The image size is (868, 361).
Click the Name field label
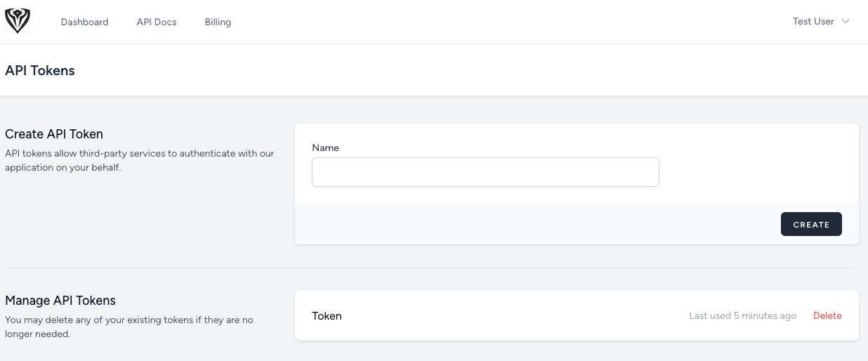[x=325, y=147]
